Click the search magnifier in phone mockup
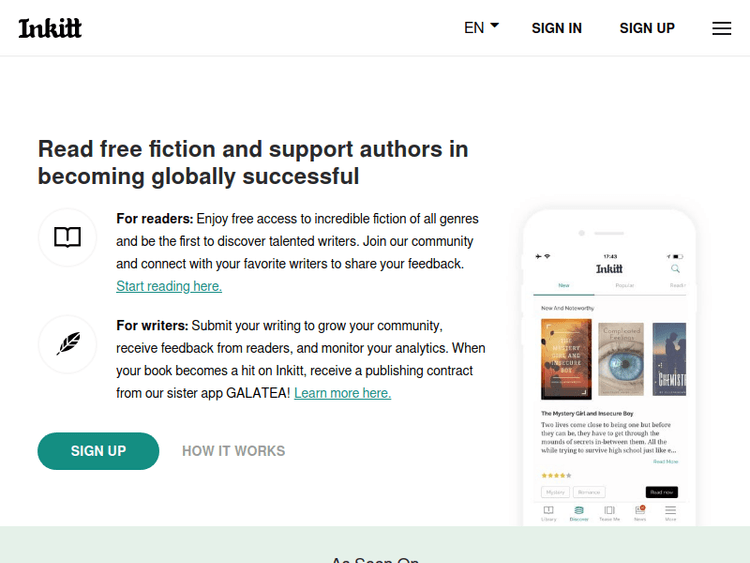The height and width of the screenshot is (563, 750). coord(675,269)
